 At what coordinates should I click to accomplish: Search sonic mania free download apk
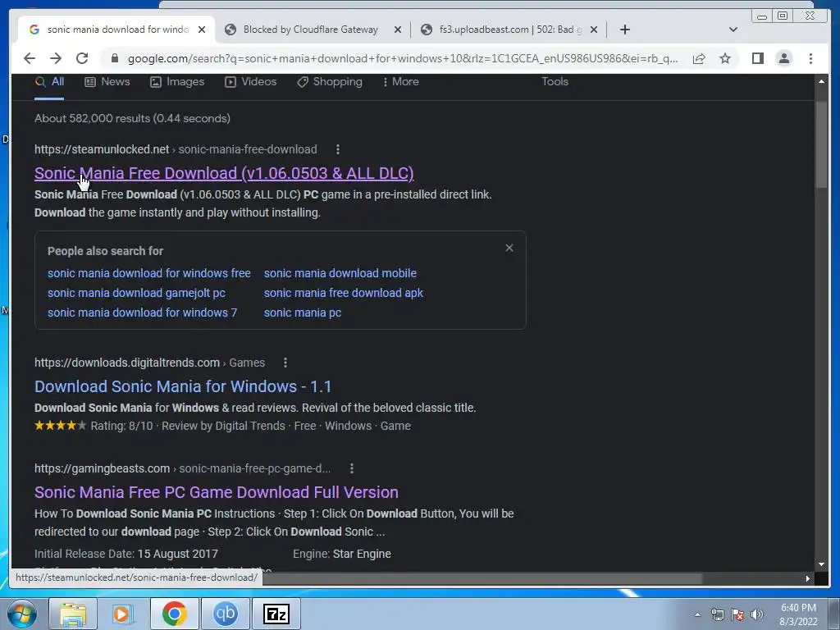coord(344,293)
